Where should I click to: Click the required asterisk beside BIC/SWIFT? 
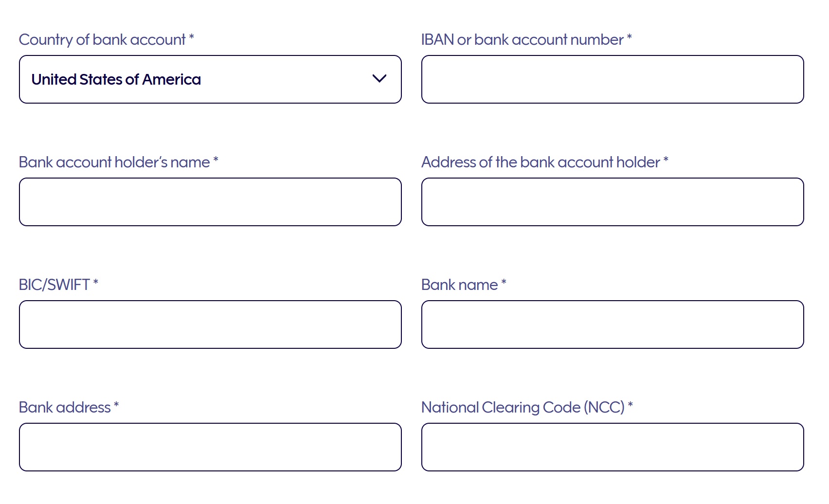[96, 283]
